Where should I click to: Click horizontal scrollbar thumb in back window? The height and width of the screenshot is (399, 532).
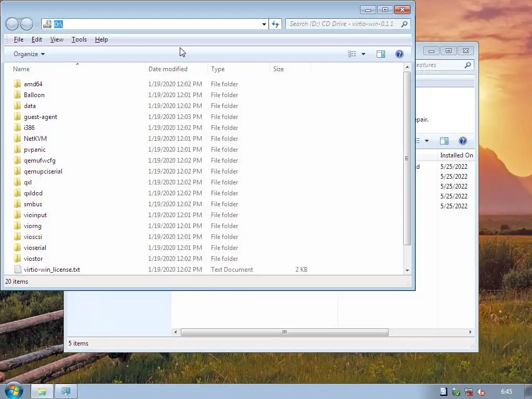coord(284,332)
